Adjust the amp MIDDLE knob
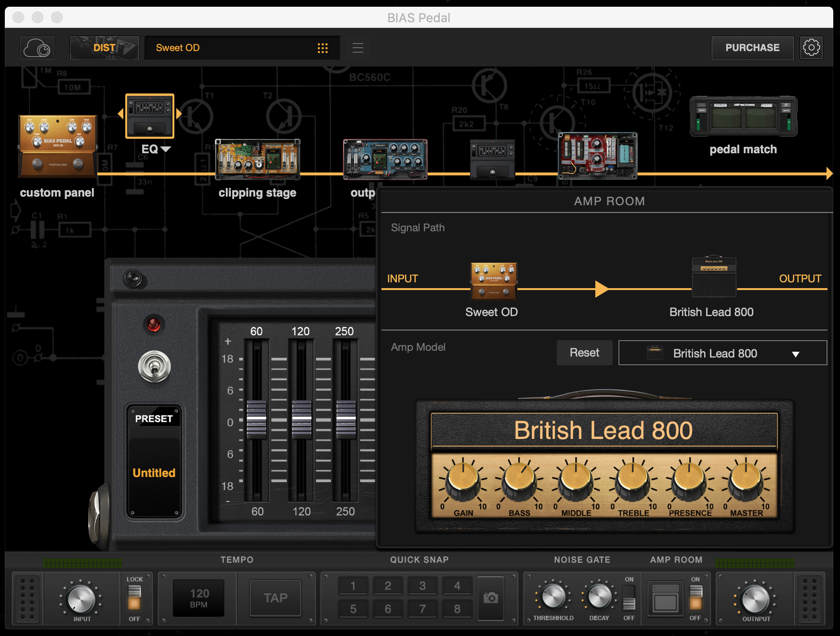Screen dimensions: 840x636 576,479
